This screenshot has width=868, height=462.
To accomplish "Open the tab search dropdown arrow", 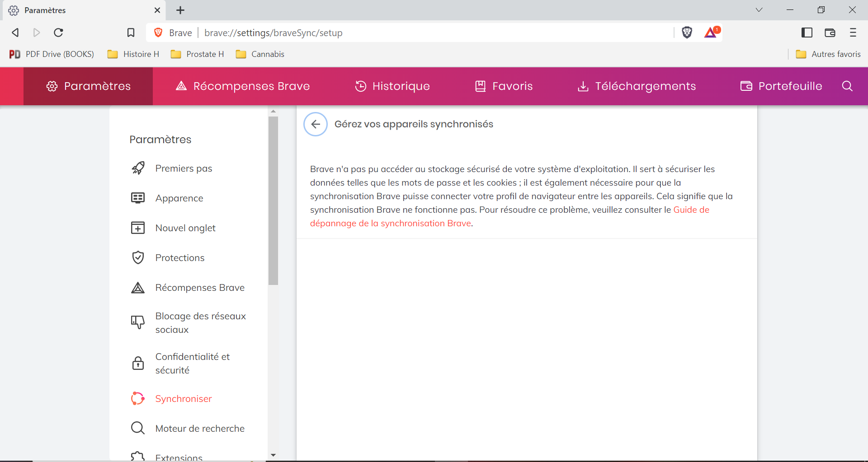I will [x=759, y=10].
